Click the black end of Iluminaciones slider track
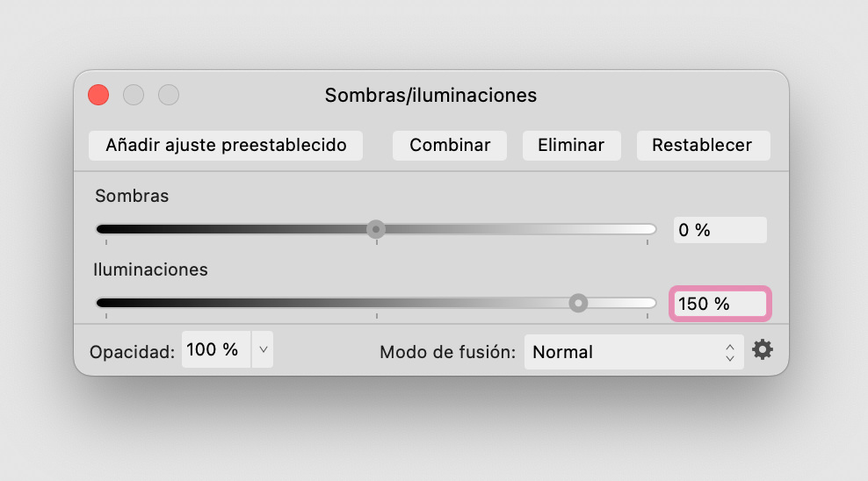 click(106, 303)
